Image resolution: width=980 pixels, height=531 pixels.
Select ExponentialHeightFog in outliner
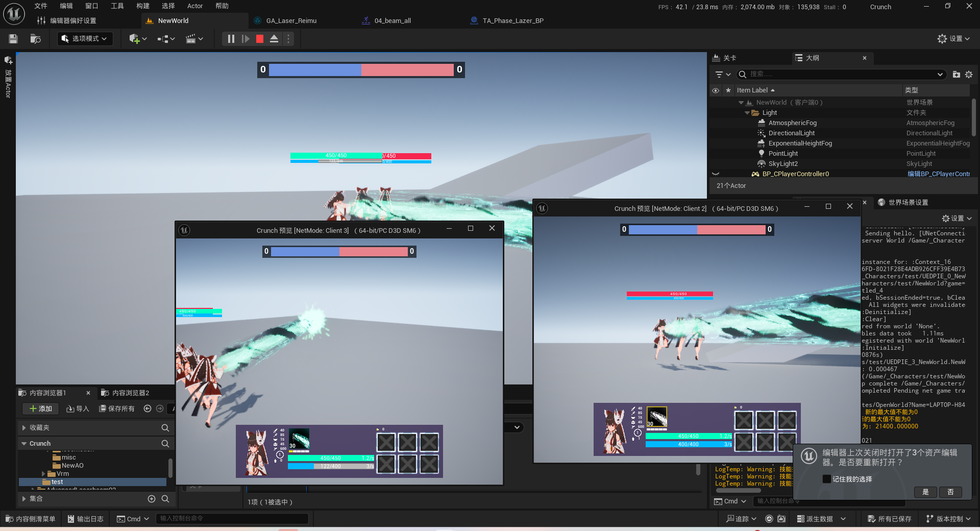click(800, 143)
